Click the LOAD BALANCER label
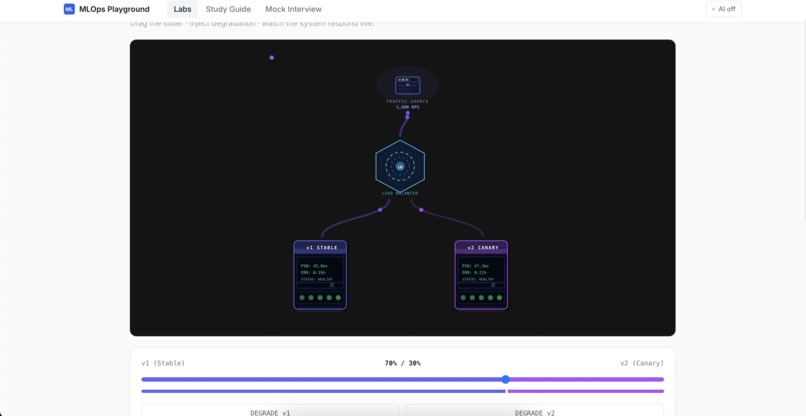806x416 pixels. [x=400, y=193]
